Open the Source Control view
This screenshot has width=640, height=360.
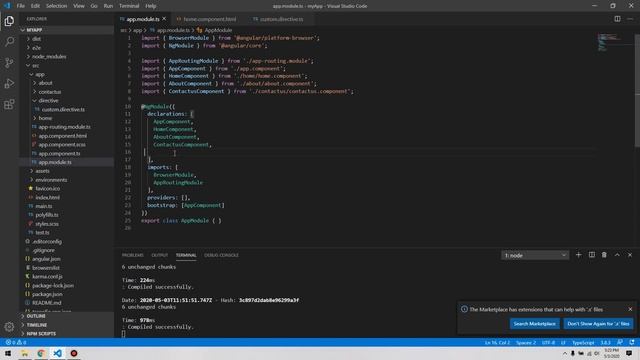pyautogui.click(x=9, y=62)
